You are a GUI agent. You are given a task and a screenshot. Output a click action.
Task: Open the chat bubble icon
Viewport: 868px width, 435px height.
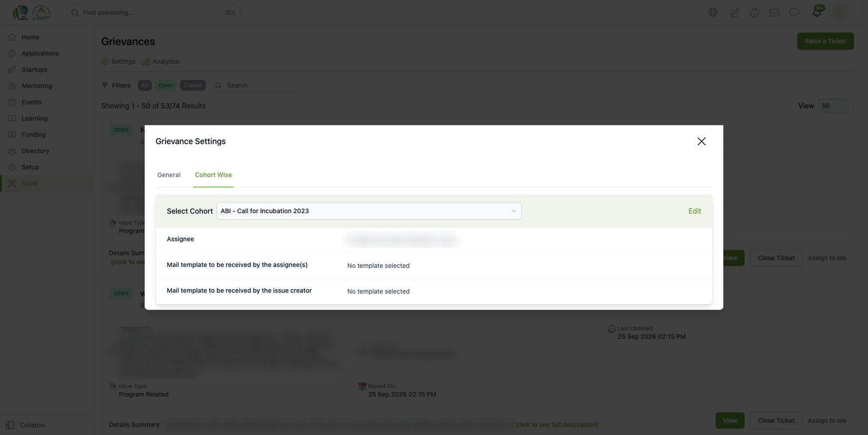pyautogui.click(x=794, y=12)
